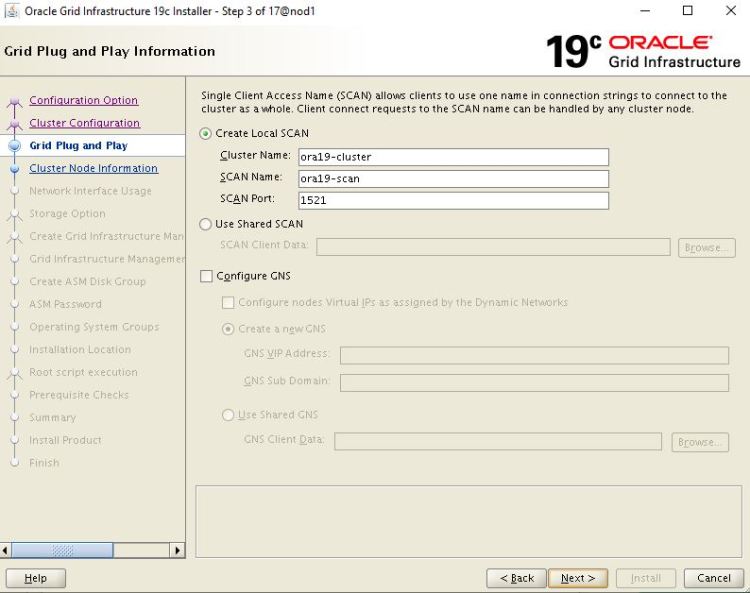750x593 pixels.
Task: Click into the SCAN Name text field
Action: tap(452, 179)
